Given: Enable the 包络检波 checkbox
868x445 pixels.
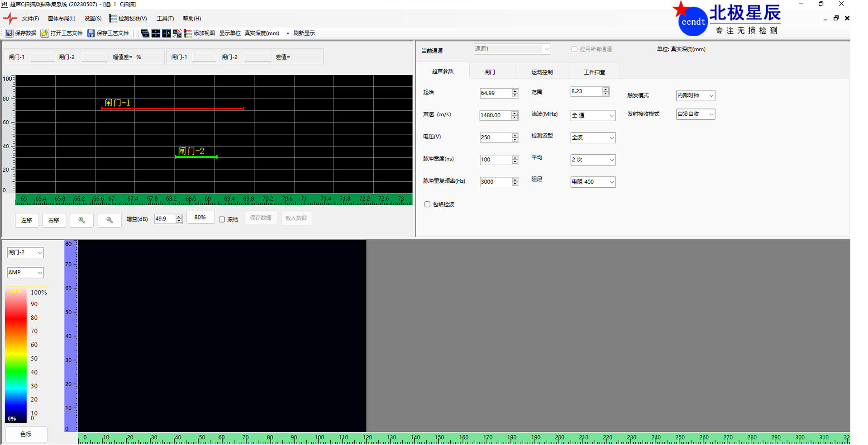Looking at the screenshot, I should click(x=427, y=204).
